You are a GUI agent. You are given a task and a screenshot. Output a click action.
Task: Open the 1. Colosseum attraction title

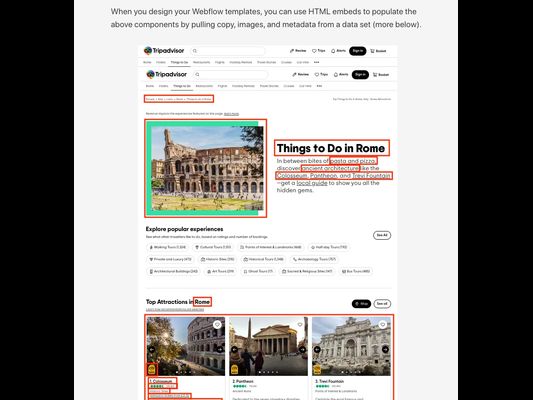coord(162,381)
